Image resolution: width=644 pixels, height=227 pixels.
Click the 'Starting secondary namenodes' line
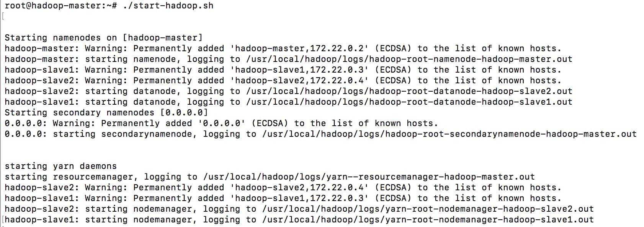point(79,113)
